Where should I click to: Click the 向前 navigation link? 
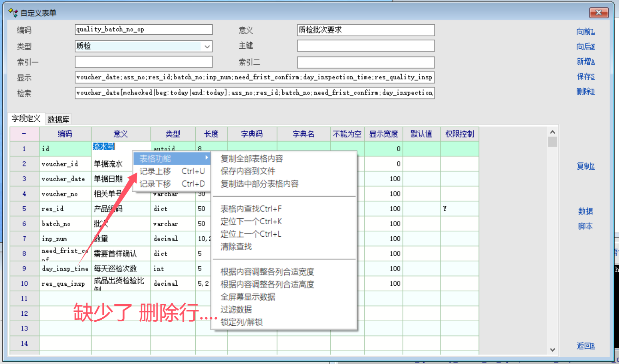click(585, 32)
